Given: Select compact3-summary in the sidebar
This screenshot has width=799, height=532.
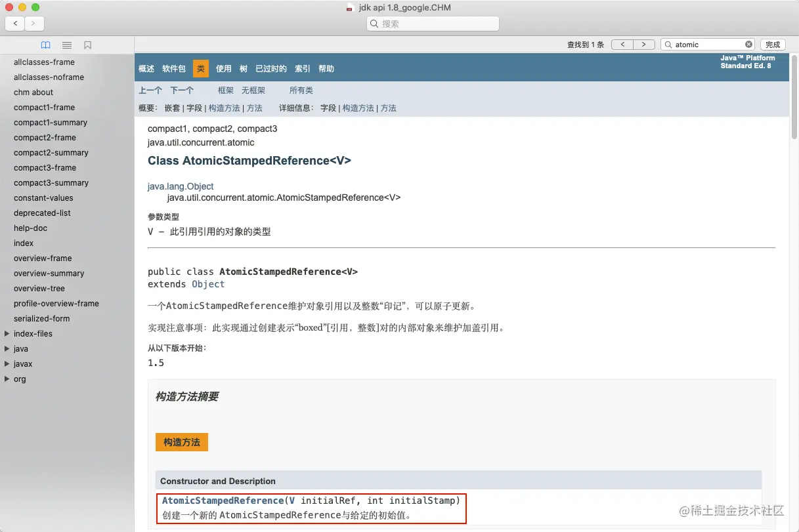Looking at the screenshot, I should (x=51, y=183).
